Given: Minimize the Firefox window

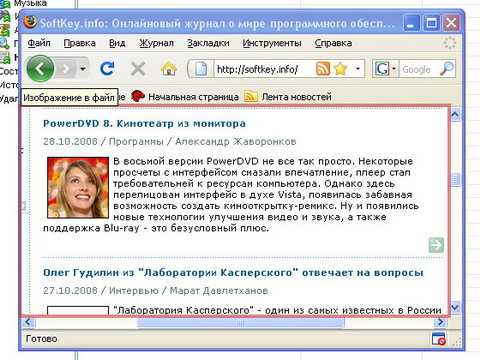Looking at the screenshot, I should pyautogui.click(x=411, y=23).
